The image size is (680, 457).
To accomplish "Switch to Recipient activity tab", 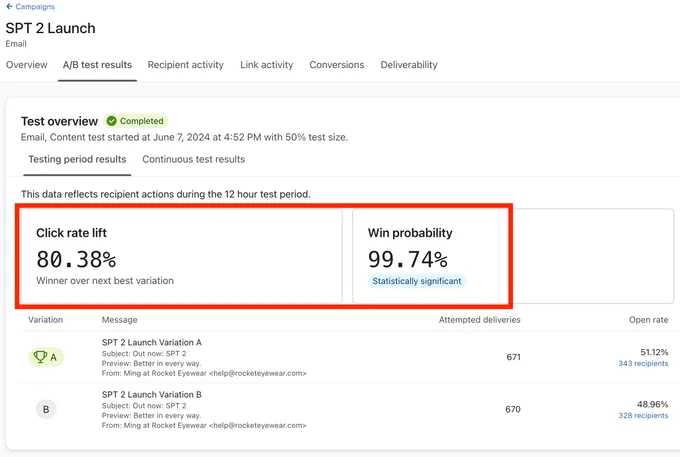I will [186, 65].
